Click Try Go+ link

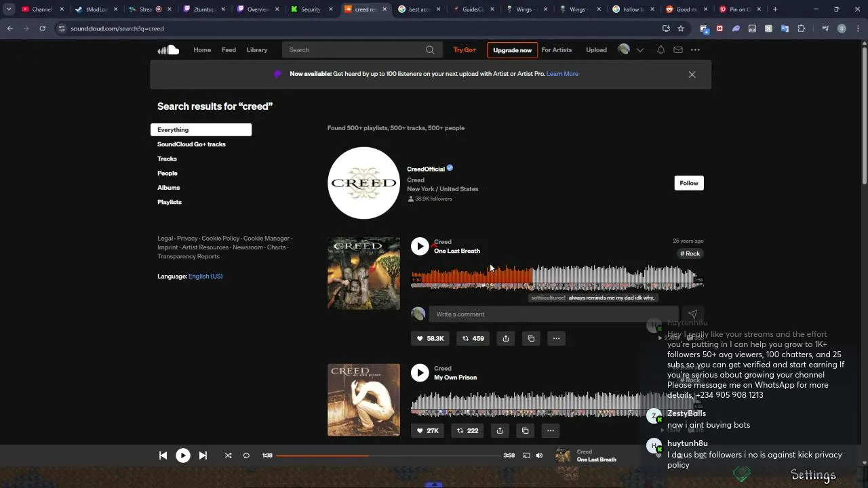pos(465,50)
